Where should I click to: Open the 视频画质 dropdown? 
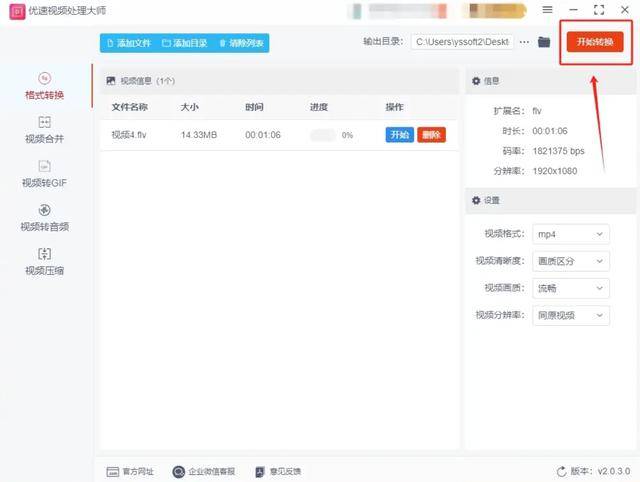coord(571,288)
